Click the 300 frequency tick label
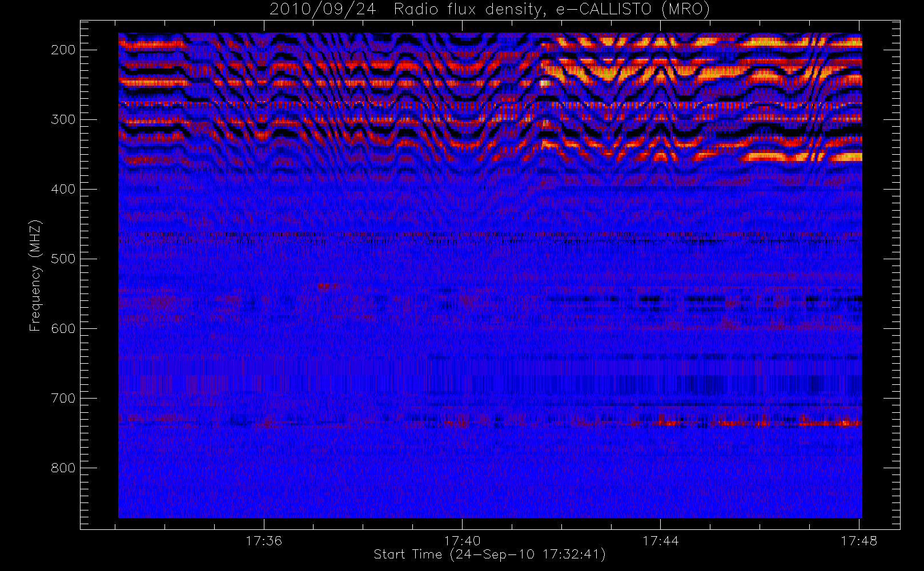The image size is (924, 571). tap(63, 119)
